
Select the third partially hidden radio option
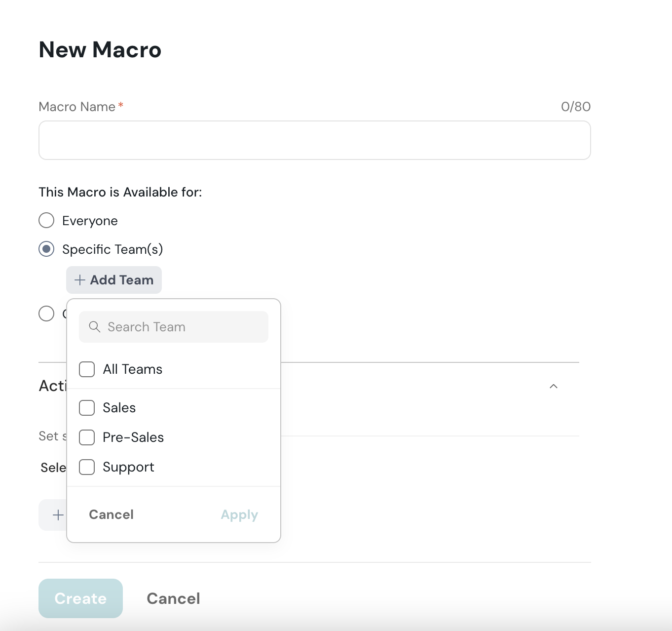[46, 314]
